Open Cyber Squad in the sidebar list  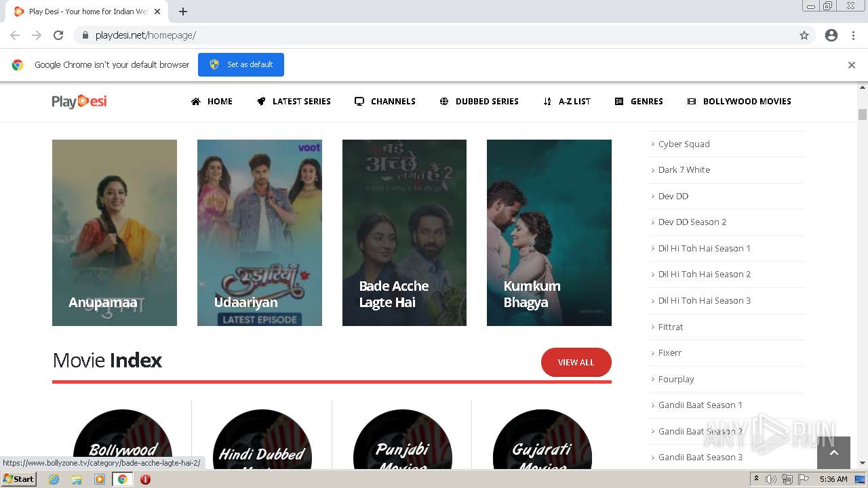684,144
